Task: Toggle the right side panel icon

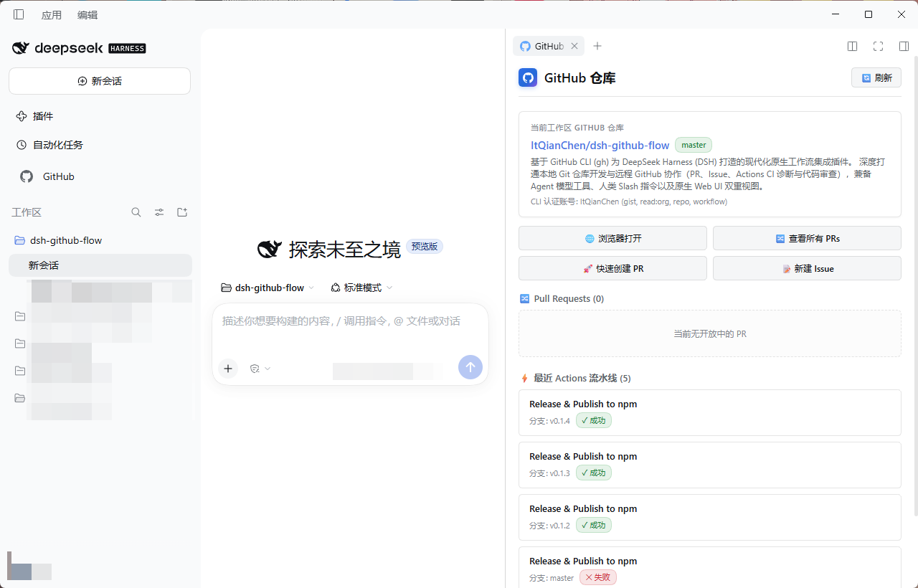Action: [904, 47]
